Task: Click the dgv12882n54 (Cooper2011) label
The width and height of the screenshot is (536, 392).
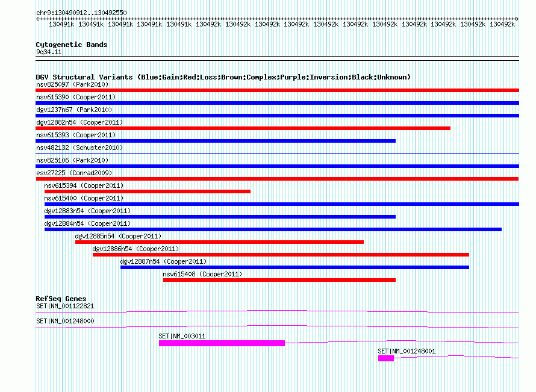Action: tap(79, 122)
